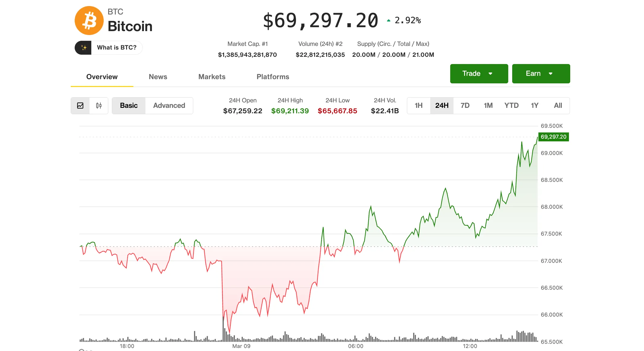This screenshot has width=644, height=351.
Task: Open the Markets tab
Action: tap(212, 77)
